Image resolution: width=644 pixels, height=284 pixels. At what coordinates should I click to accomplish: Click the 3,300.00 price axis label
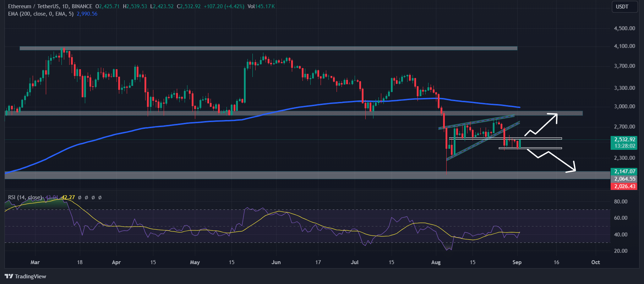pyautogui.click(x=624, y=88)
